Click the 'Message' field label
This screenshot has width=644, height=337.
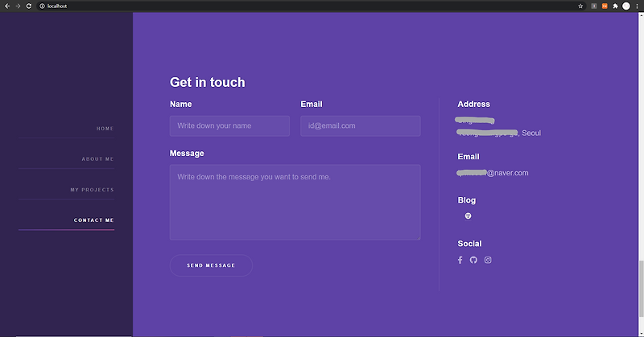point(187,154)
